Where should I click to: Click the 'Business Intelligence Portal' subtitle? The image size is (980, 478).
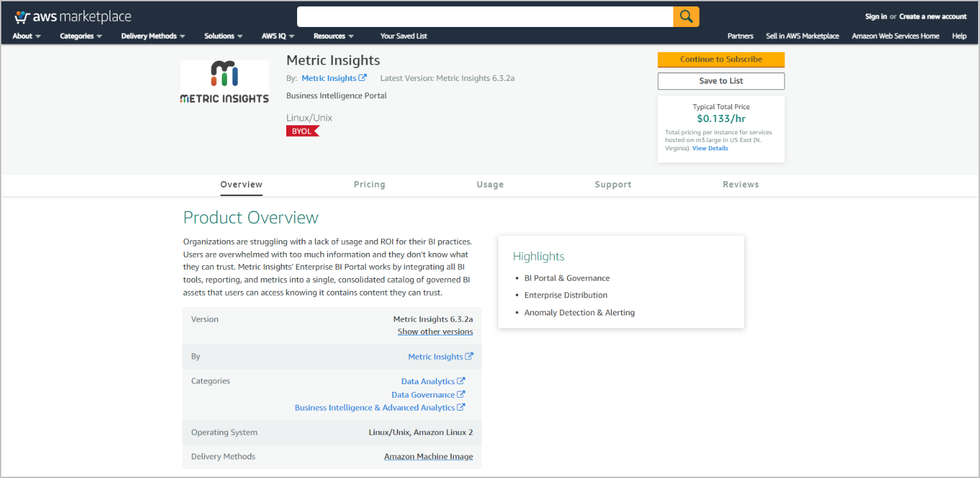336,96
